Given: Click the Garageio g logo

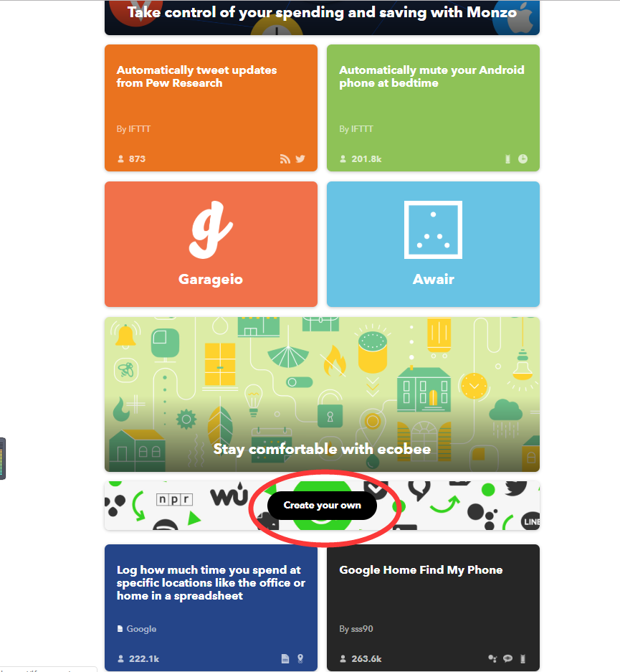Looking at the screenshot, I should click(211, 230).
